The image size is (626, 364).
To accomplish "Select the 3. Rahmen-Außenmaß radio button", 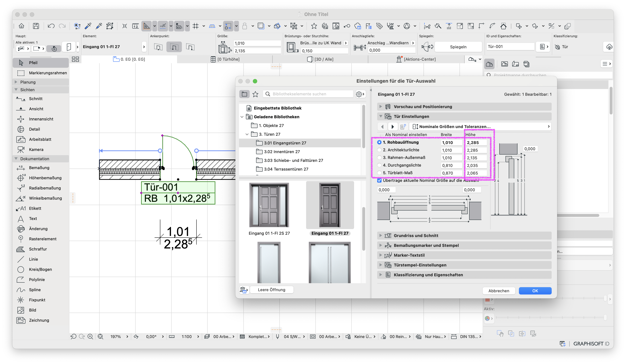I will coord(379,157).
